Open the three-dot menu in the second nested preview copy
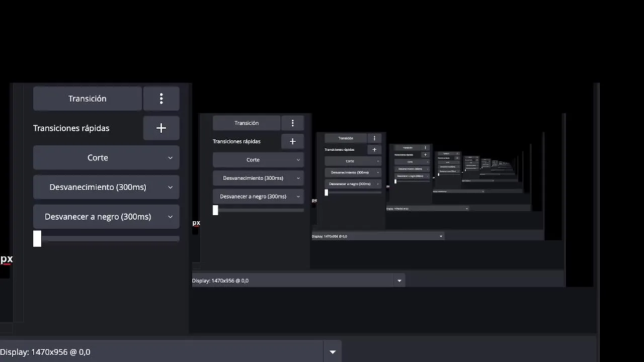 coord(374,138)
